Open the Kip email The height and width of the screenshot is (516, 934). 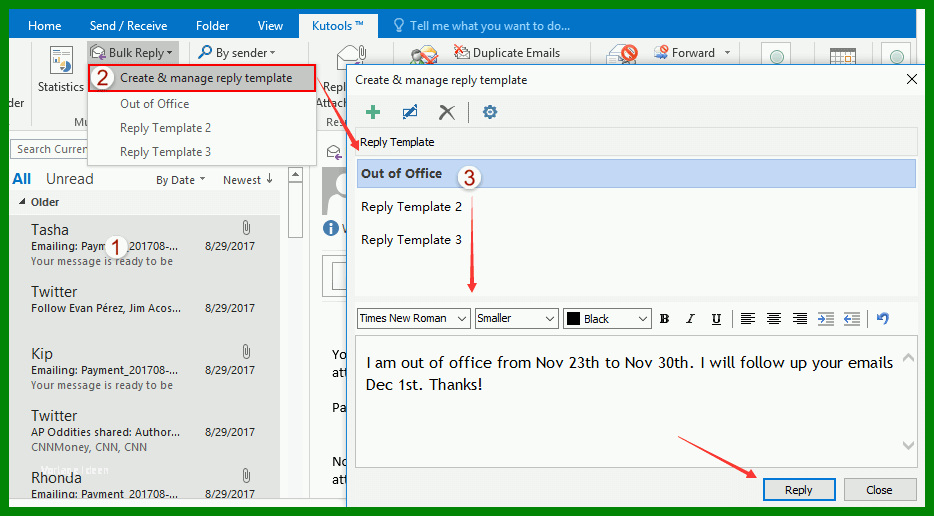144,369
